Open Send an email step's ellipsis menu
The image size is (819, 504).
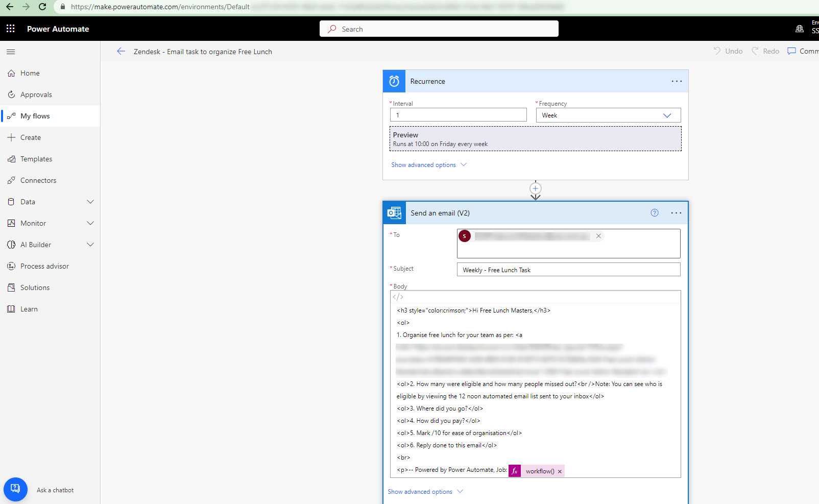coord(676,213)
